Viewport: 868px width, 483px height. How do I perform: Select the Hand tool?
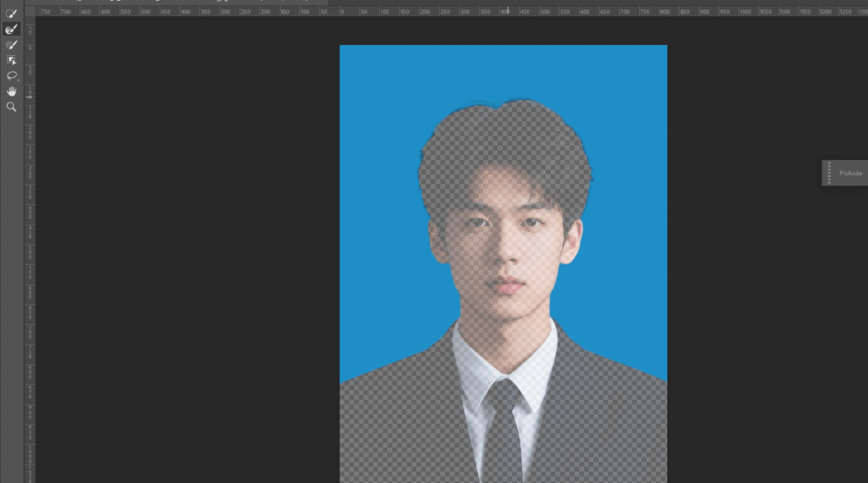pyautogui.click(x=12, y=91)
